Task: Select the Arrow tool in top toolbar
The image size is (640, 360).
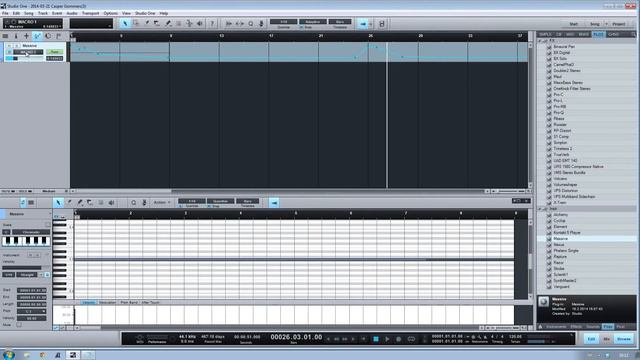Action: tap(125, 24)
